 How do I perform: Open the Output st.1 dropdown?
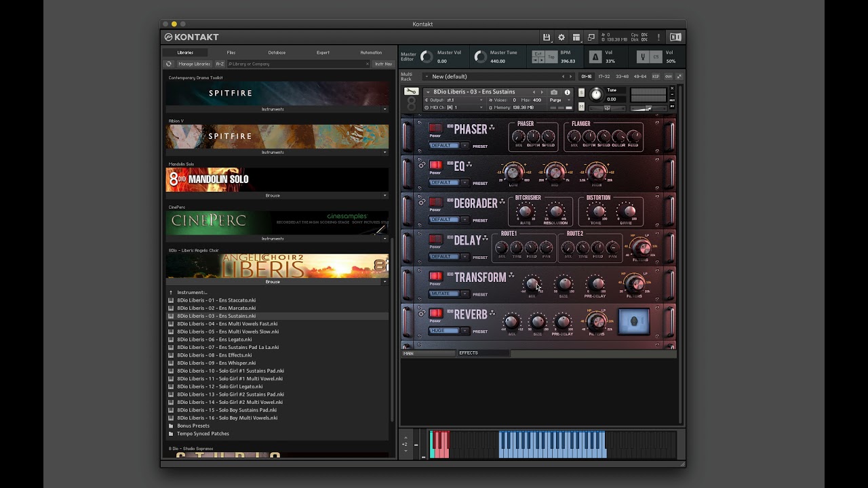coord(454,100)
